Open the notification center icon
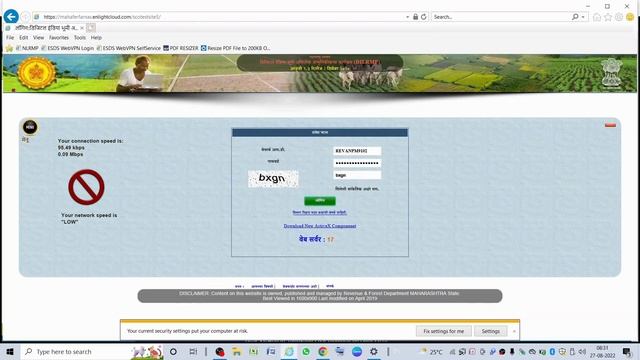The height and width of the screenshot is (360, 640). coord(627,351)
